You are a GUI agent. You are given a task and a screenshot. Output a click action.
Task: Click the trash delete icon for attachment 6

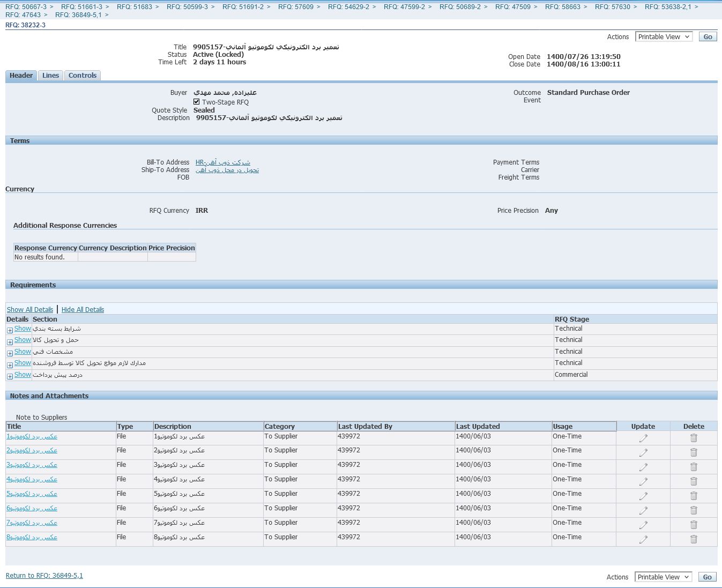[694, 510]
